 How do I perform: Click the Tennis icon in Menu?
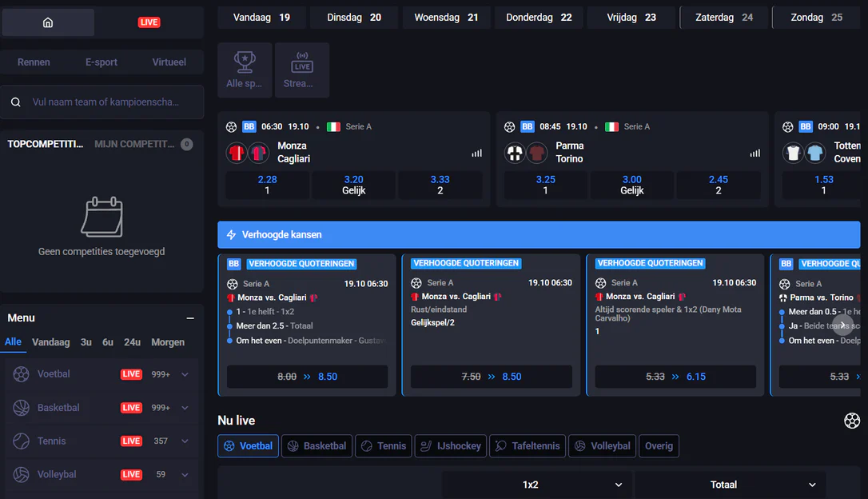(21, 441)
